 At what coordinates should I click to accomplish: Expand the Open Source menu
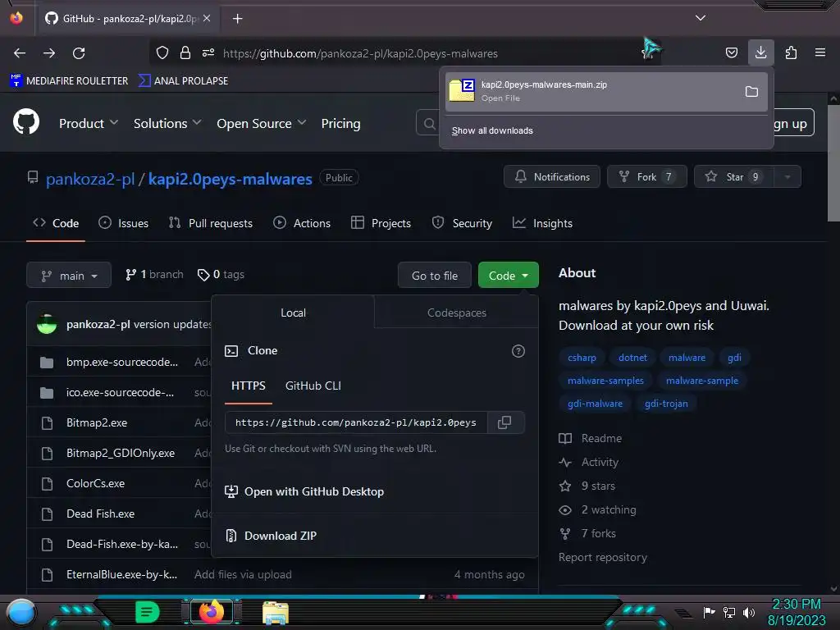tap(262, 123)
